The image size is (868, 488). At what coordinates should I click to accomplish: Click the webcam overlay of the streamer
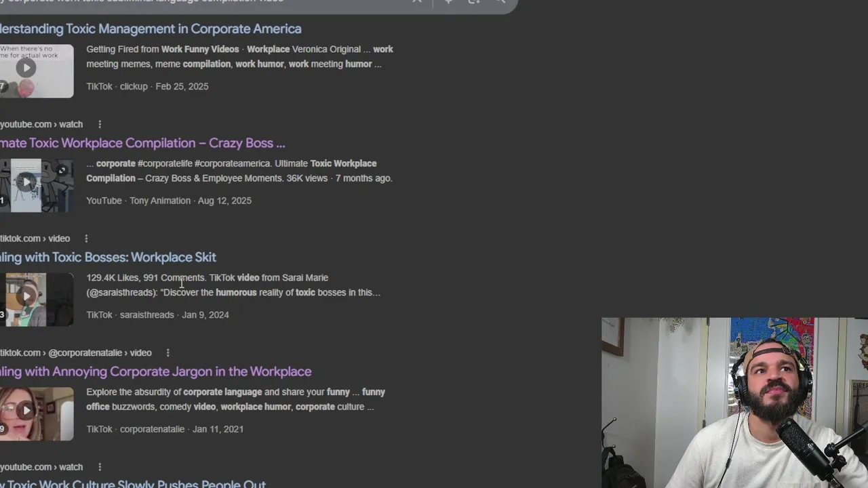point(734,403)
